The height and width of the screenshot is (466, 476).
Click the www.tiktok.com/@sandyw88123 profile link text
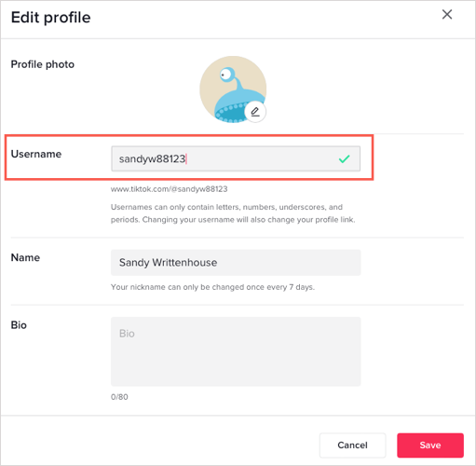[x=170, y=189]
